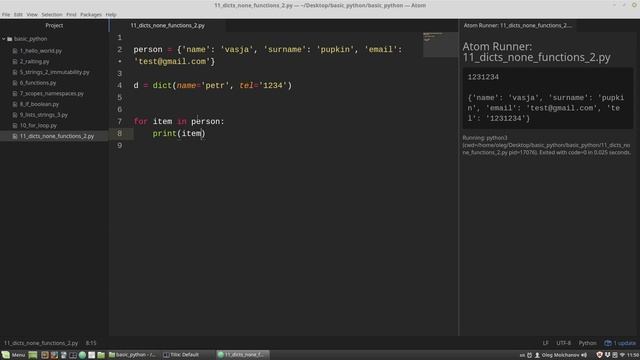Open the File menu
The image size is (640, 360).
coord(6,14)
